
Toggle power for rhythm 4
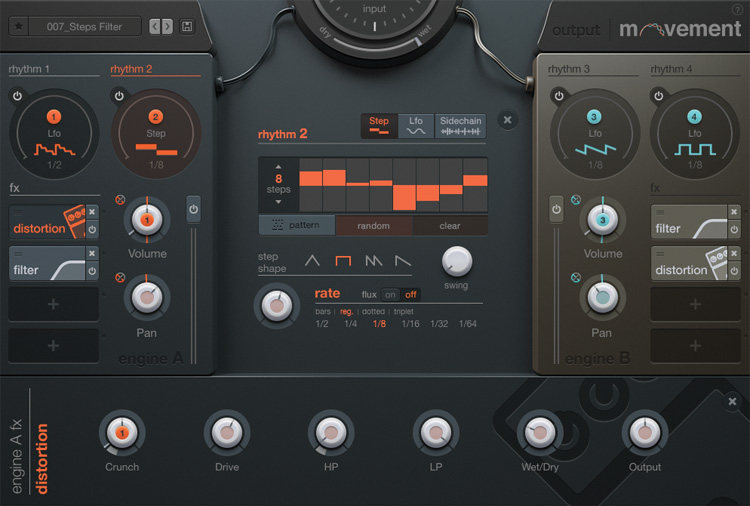(659, 96)
